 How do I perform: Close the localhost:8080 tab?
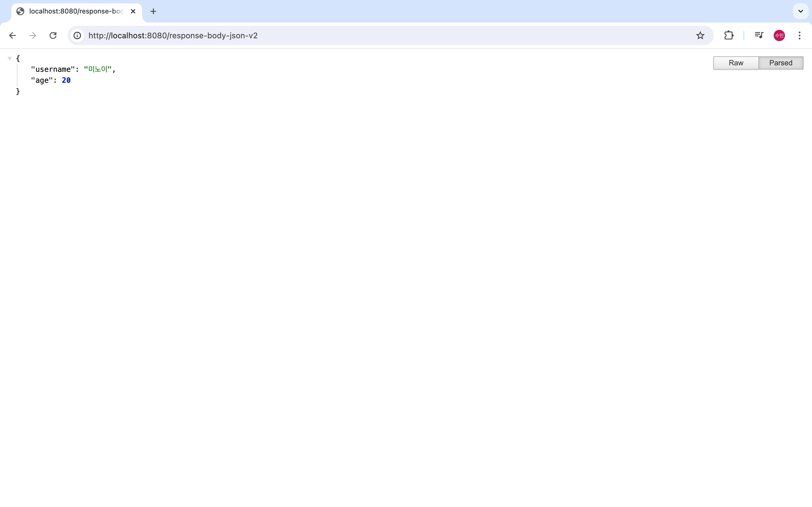(133, 11)
